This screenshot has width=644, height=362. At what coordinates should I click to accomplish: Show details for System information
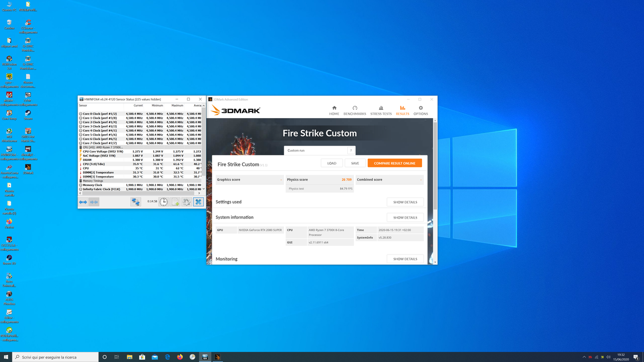click(x=405, y=217)
